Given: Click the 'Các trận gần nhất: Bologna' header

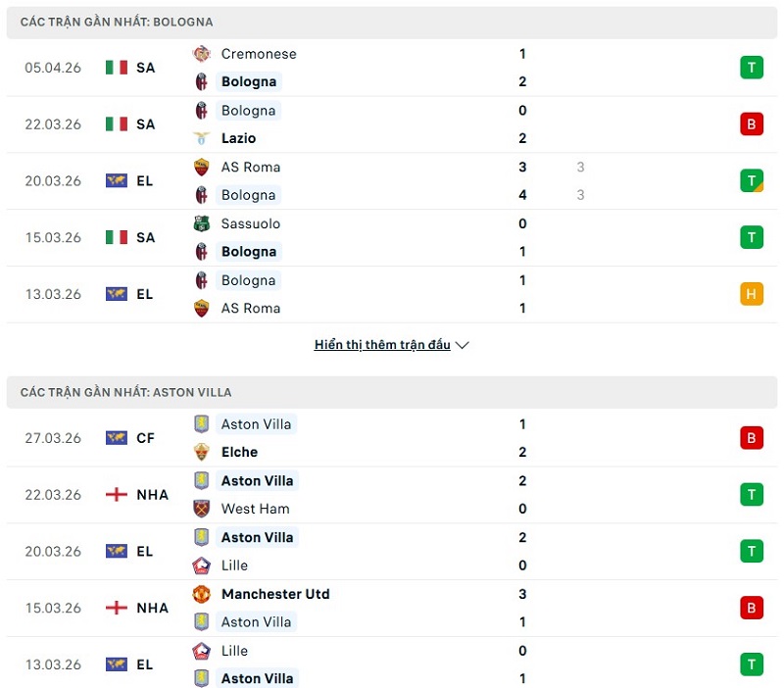Looking at the screenshot, I should coord(117,22).
